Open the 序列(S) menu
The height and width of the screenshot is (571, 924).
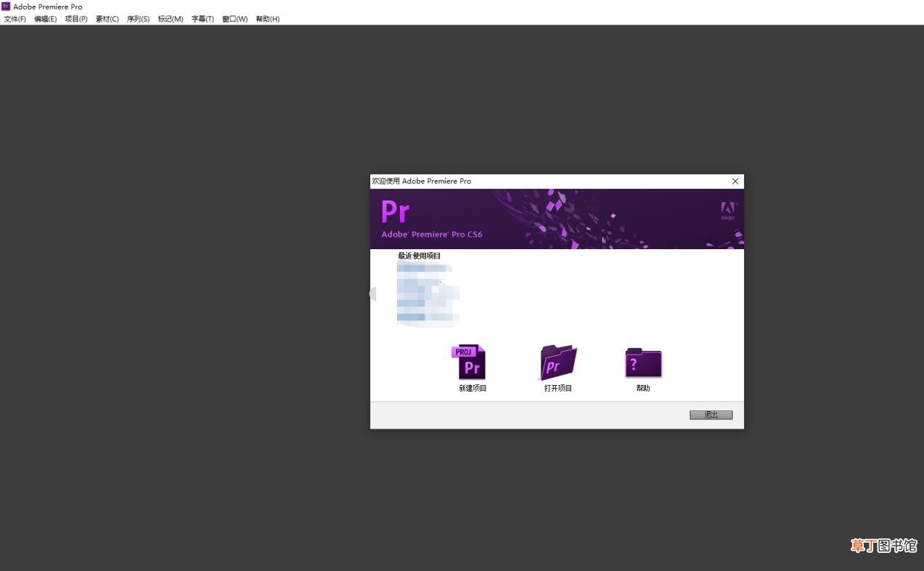[x=139, y=19]
